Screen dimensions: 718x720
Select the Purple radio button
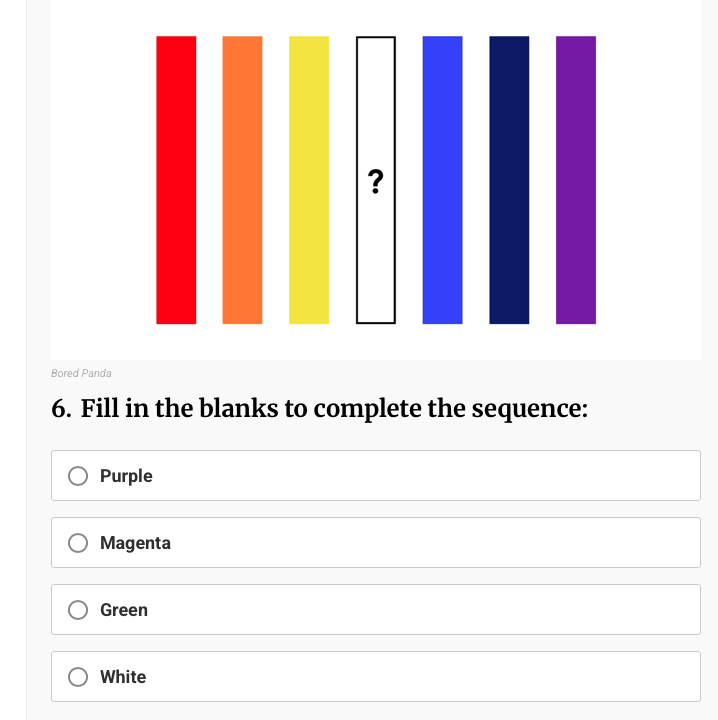78,476
